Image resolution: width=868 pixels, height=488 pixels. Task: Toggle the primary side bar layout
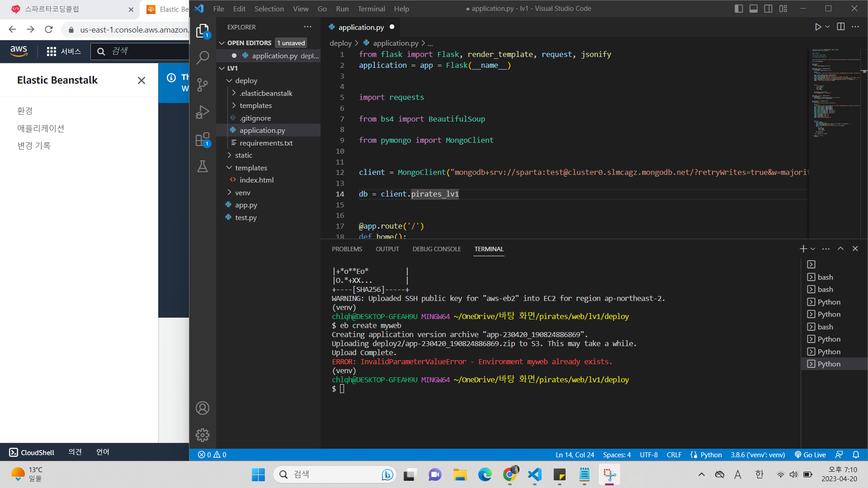739,9
